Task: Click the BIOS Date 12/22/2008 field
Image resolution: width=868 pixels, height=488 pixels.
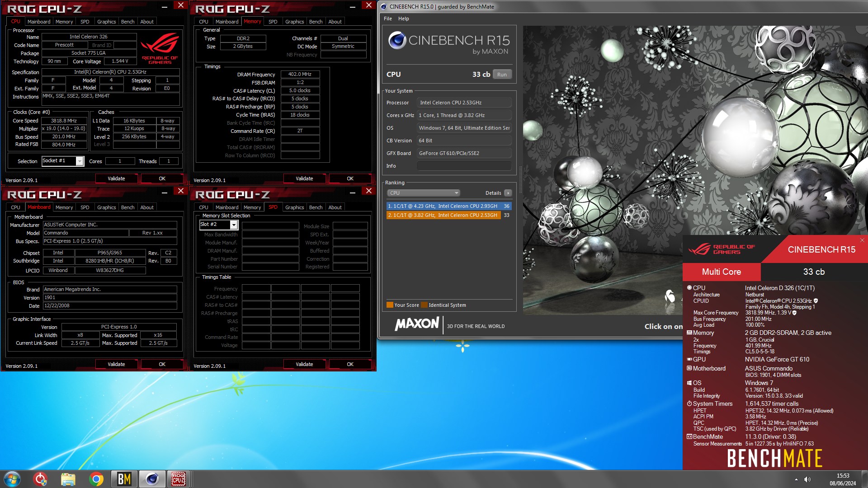Action: 110,306
